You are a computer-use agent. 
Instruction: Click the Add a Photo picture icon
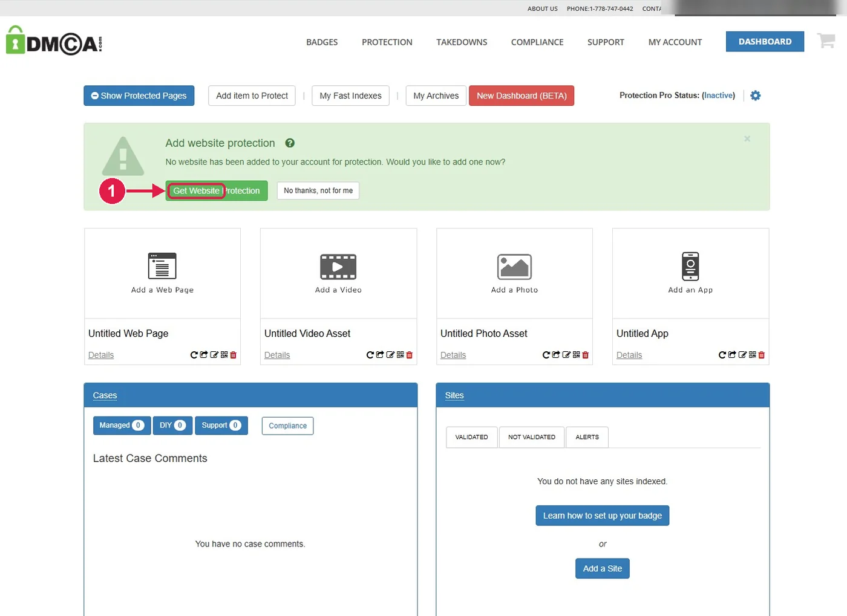pos(514,267)
